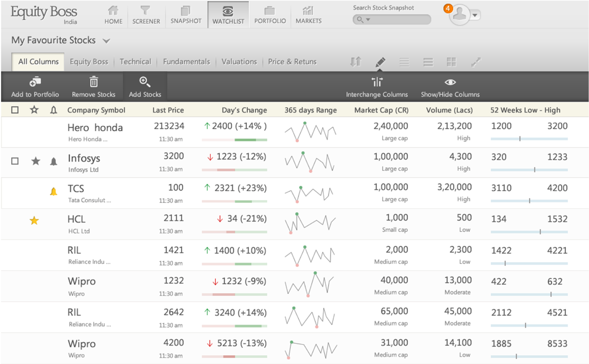Open the SNAPSHOT page
The height and width of the screenshot is (364, 589).
186,15
